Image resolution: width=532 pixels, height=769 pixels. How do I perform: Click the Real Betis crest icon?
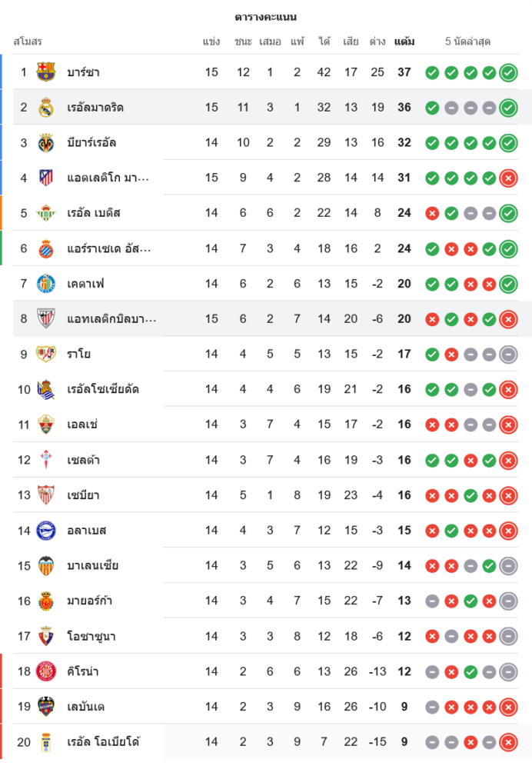[x=46, y=213]
